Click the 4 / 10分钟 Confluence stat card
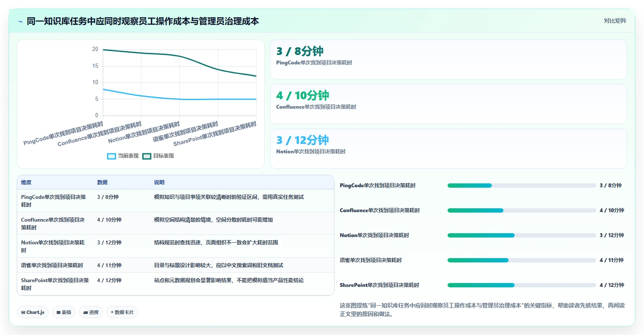The image size is (644, 335). click(448, 104)
